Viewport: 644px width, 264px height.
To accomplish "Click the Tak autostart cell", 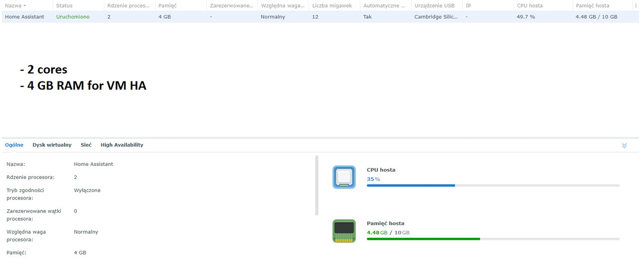I will [x=367, y=17].
